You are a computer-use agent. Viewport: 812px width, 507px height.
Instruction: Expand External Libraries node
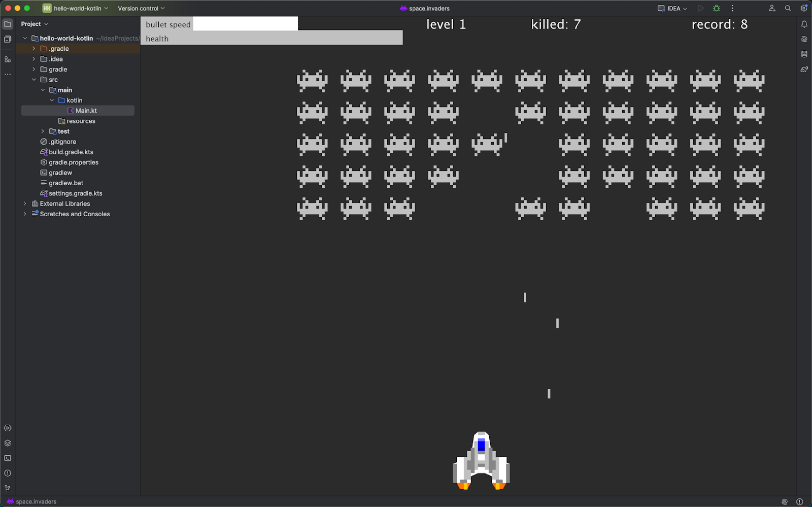(x=25, y=204)
